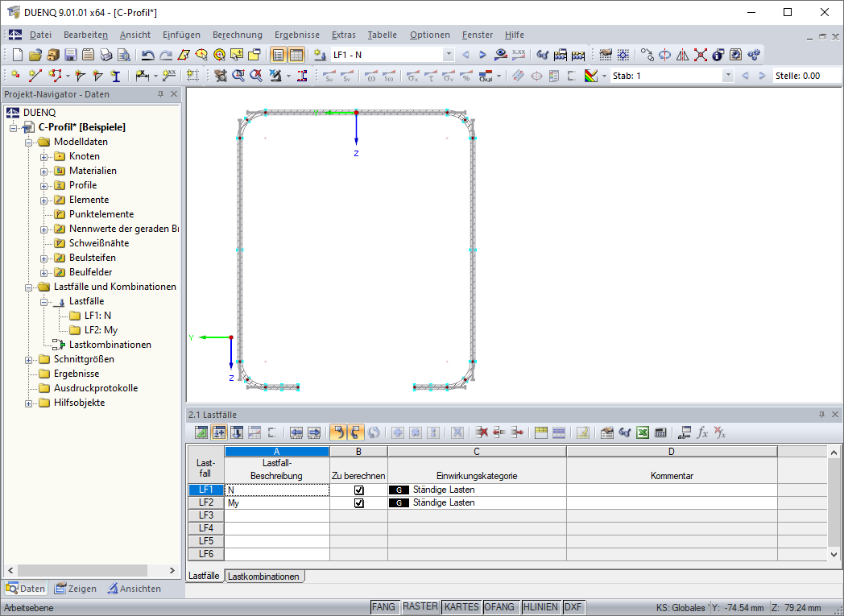Screen dimensions: 844x616
Task: Open the polyline element tool dropdown arrow
Action: coord(68,76)
